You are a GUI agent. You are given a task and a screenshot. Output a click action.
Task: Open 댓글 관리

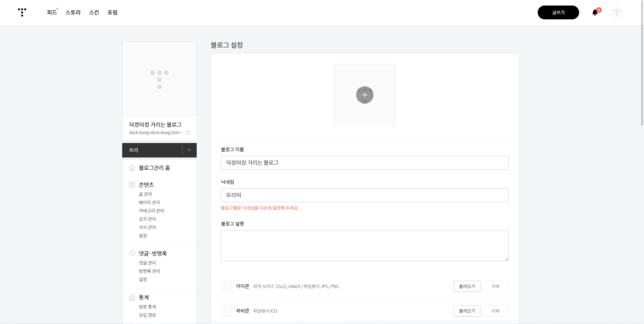147,263
